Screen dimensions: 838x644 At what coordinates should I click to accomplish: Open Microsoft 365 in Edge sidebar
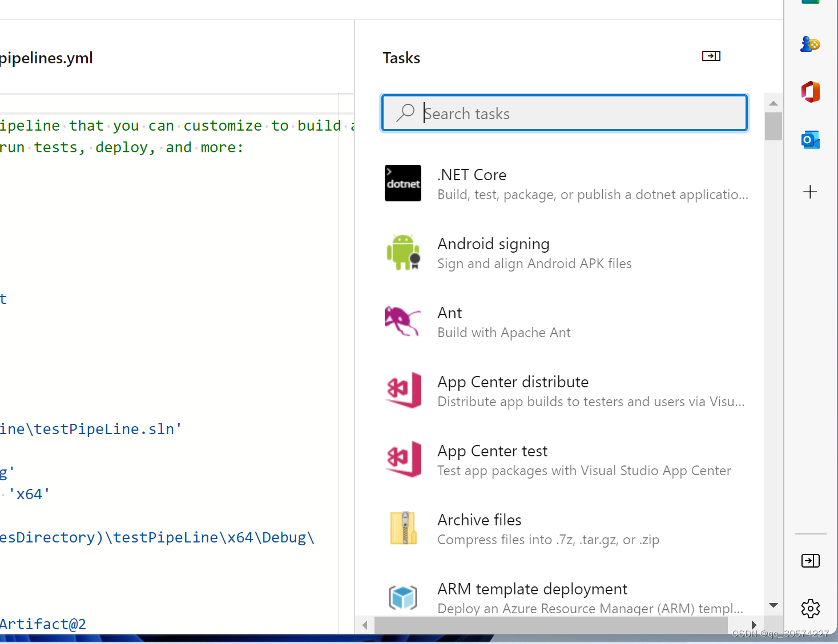[x=810, y=92]
